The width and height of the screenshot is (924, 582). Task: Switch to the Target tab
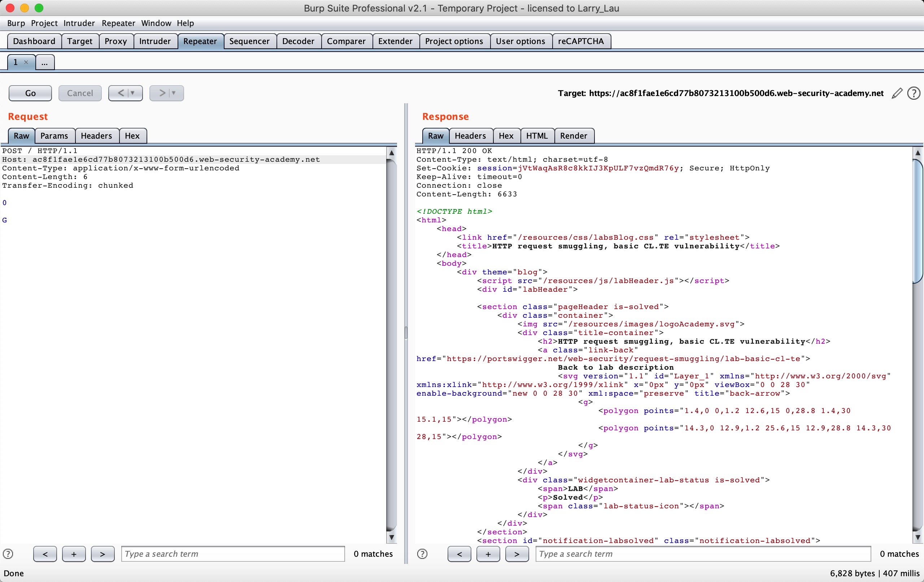(x=80, y=41)
